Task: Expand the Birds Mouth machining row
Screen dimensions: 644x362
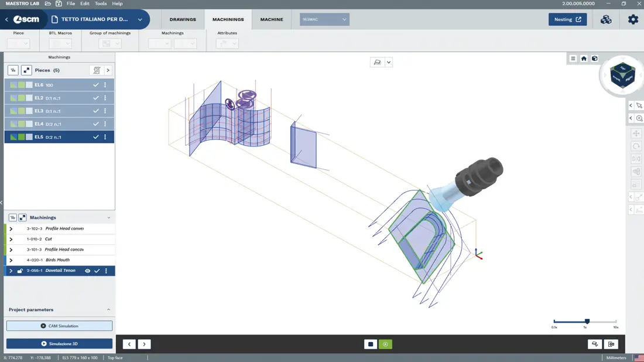Action: (11, 260)
